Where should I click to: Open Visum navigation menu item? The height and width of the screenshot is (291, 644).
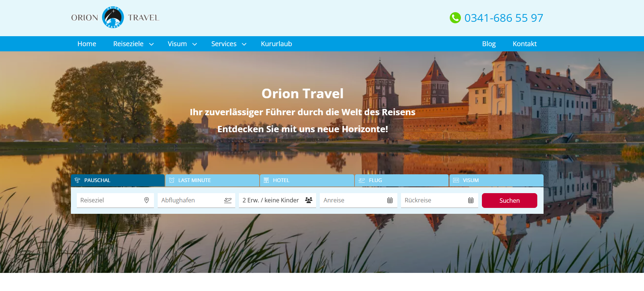[177, 44]
